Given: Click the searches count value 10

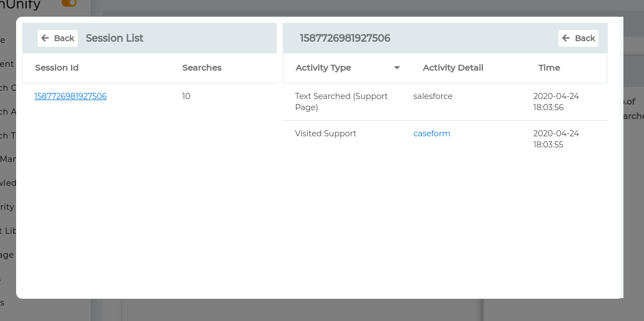Looking at the screenshot, I should [x=186, y=96].
